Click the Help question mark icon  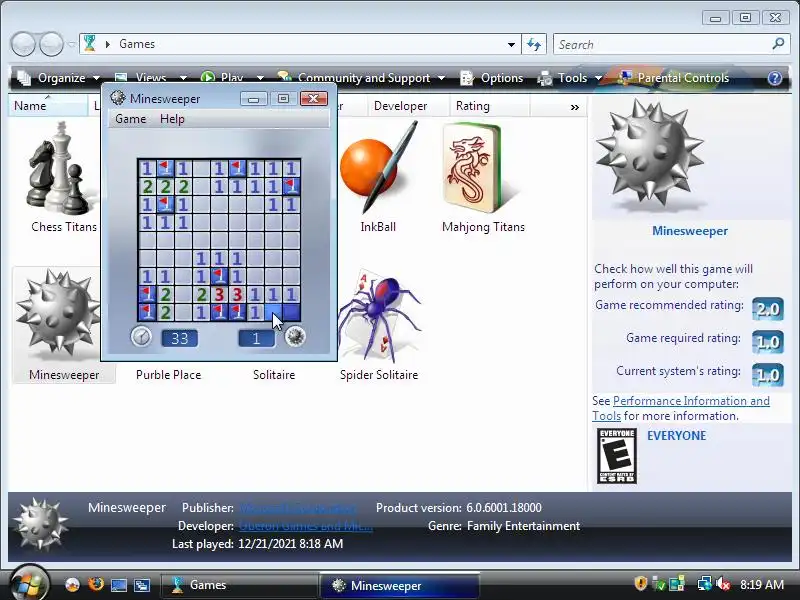pos(774,78)
